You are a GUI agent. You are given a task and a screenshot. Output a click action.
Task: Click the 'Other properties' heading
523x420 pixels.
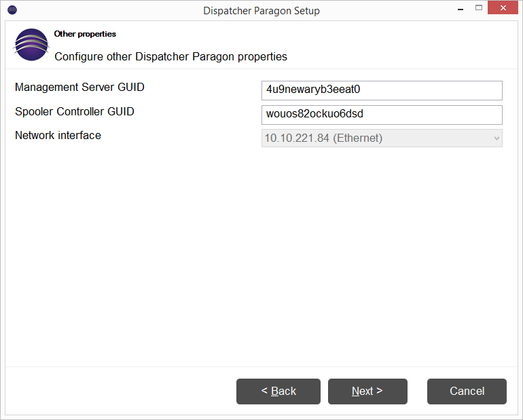[85, 34]
